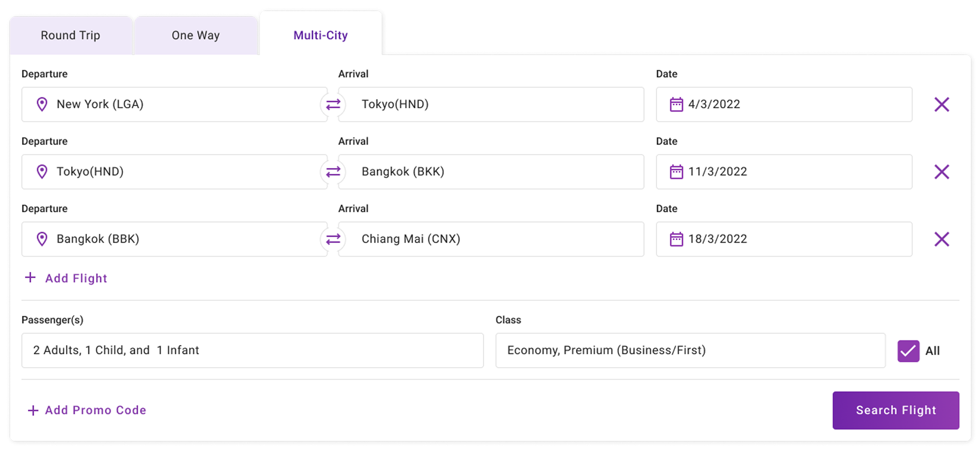980x452 pixels.
Task: Click the Chiang Mai (CNX) arrival field
Action: [490, 239]
